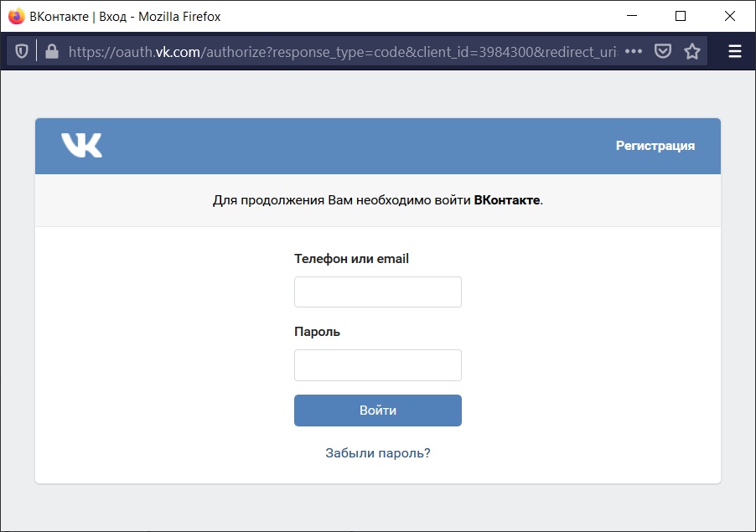Click the 'Пароль' label
Screen dimensions: 756x532
[317, 332]
